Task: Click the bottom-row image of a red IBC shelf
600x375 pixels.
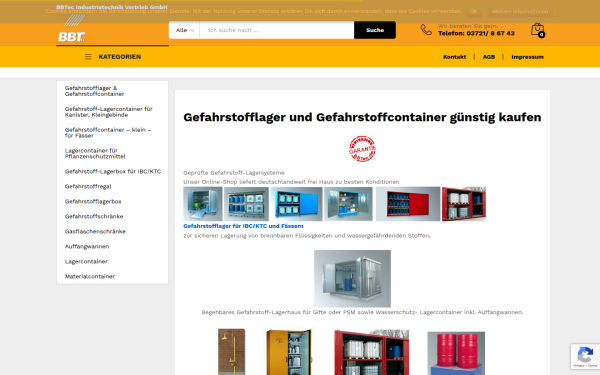Action: 372,352
